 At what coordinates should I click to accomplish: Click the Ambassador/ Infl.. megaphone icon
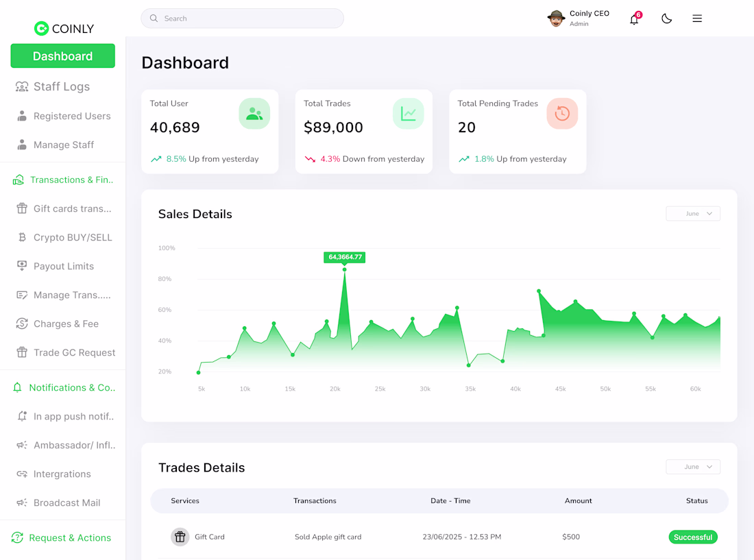(x=22, y=445)
